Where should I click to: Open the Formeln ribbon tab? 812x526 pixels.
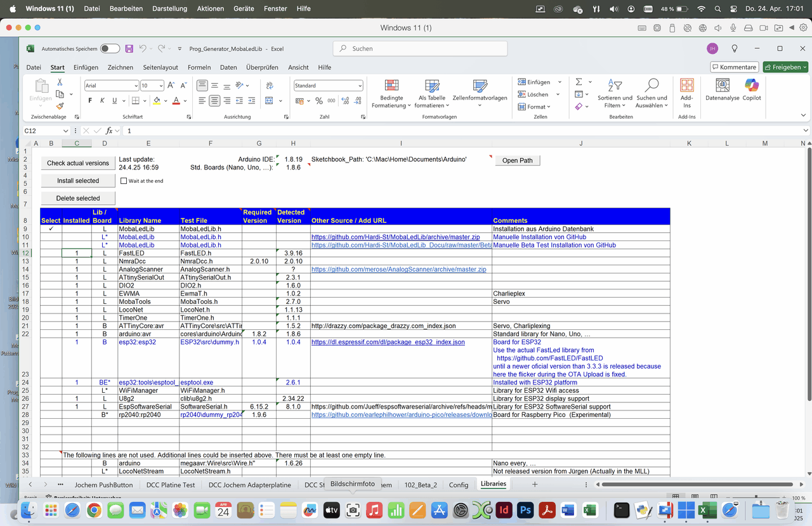[x=199, y=67]
